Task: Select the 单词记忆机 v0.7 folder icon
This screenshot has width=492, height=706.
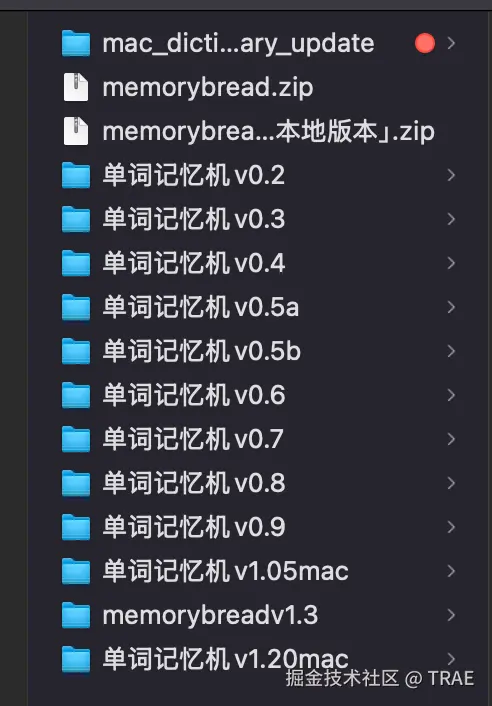Action: tap(76, 439)
